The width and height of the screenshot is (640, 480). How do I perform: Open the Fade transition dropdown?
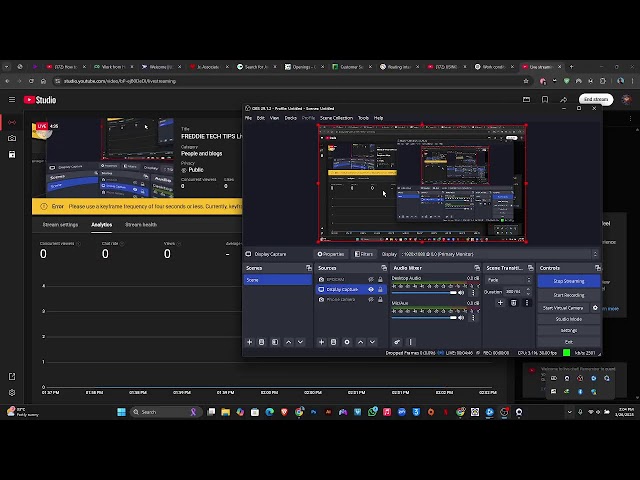[x=509, y=280]
